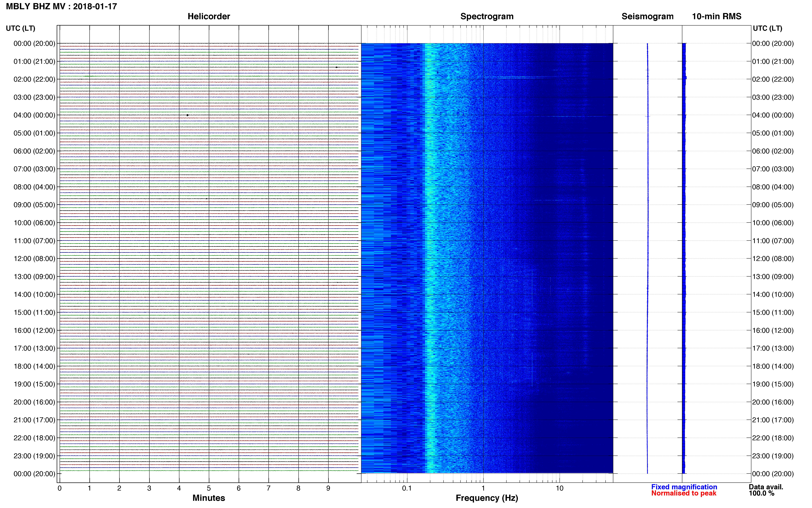Click the '1' frequency tick label
The height and width of the screenshot is (508, 812).
(x=483, y=488)
